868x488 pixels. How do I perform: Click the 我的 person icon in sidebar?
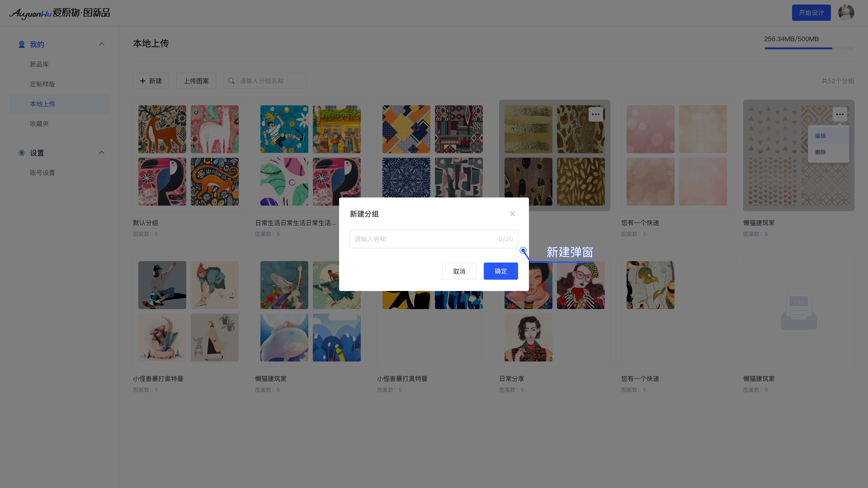coord(21,44)
